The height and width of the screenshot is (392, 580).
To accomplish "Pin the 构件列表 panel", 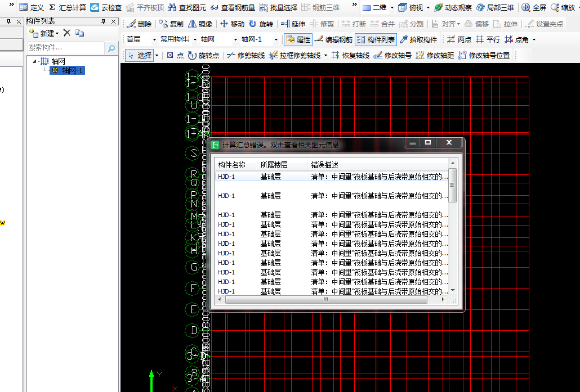I will 104,21.
